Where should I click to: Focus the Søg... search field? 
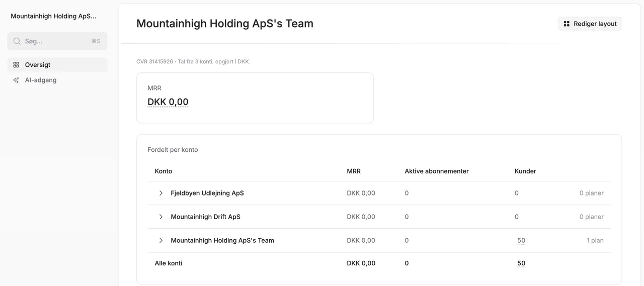[57, 41]
